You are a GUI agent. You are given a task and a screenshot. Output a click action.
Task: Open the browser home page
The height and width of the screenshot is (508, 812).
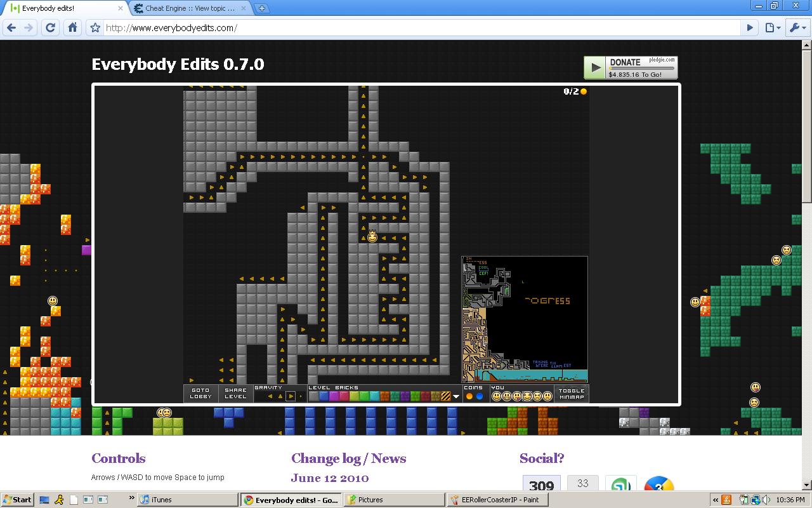[72, 27]
